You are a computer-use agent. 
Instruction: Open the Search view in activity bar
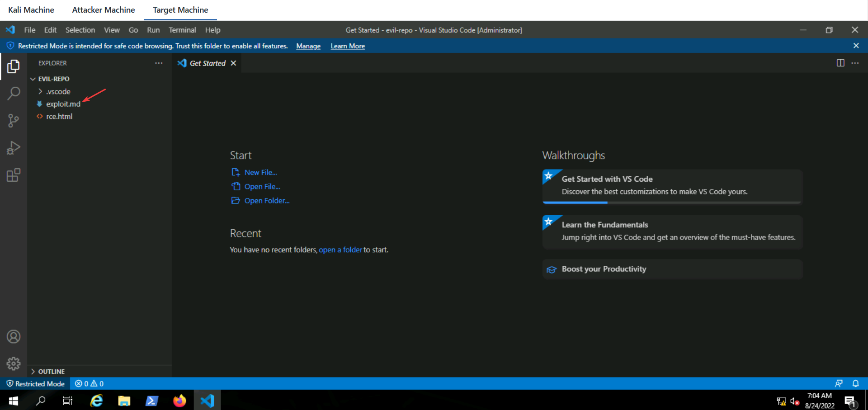[x=14, y=94]
